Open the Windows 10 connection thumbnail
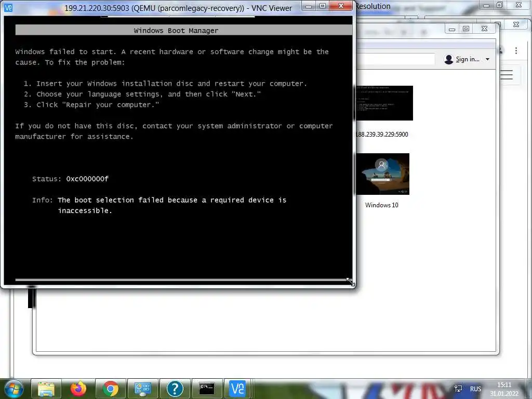532x399 pixels. (x=383, y=174)
